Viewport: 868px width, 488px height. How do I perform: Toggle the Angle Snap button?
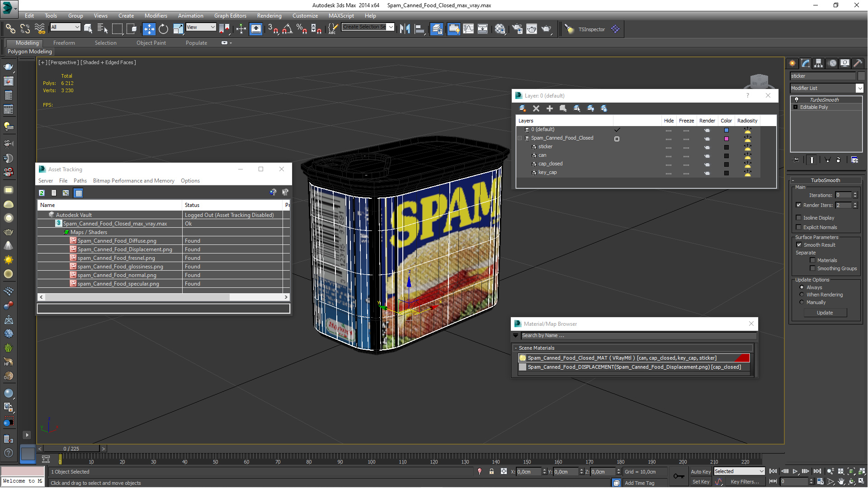coord(287,29)
